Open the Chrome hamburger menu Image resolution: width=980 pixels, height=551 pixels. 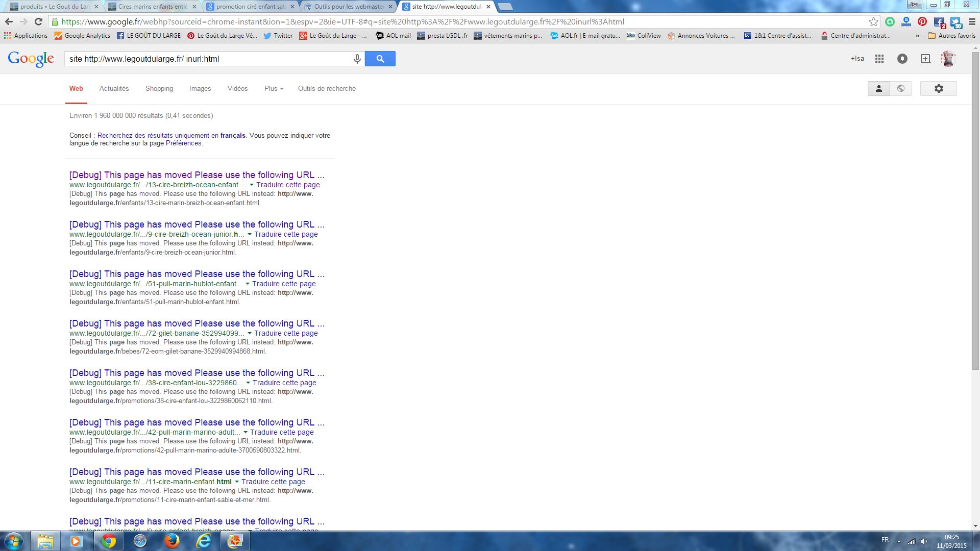(x=971, y=21)
